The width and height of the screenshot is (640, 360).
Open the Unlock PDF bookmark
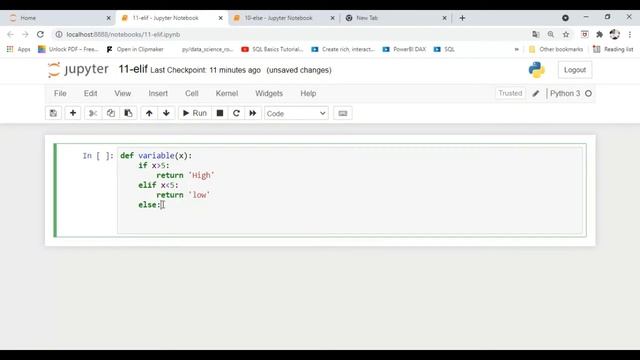point(68,49)
